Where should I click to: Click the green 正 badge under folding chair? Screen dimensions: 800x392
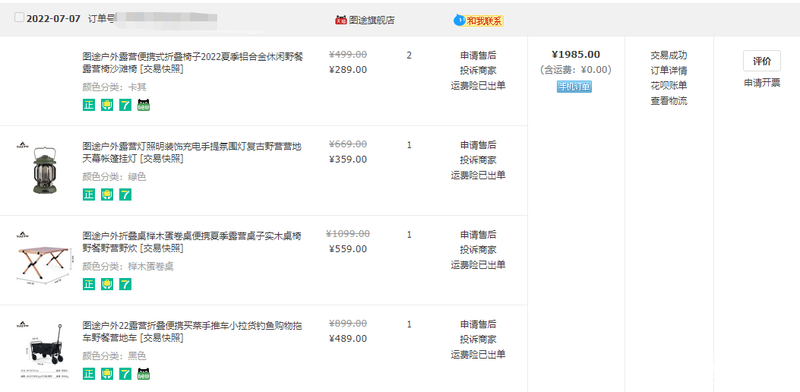(89, 105)
